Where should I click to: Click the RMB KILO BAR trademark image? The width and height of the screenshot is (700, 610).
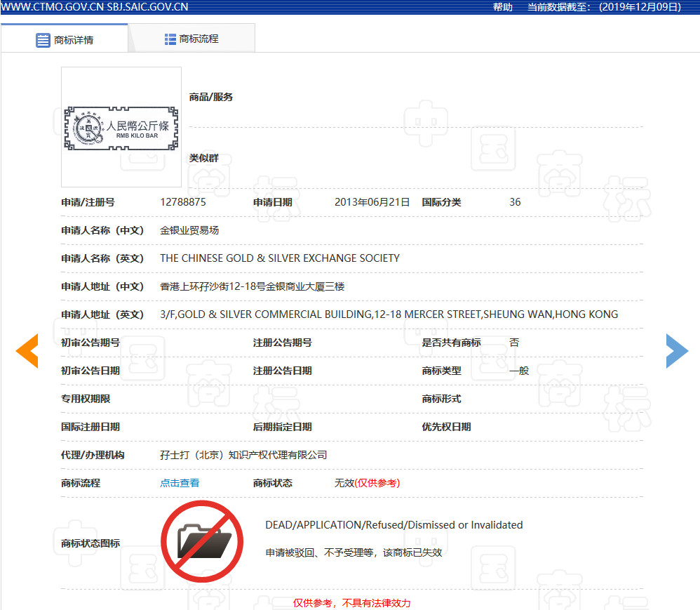(121, 127)
